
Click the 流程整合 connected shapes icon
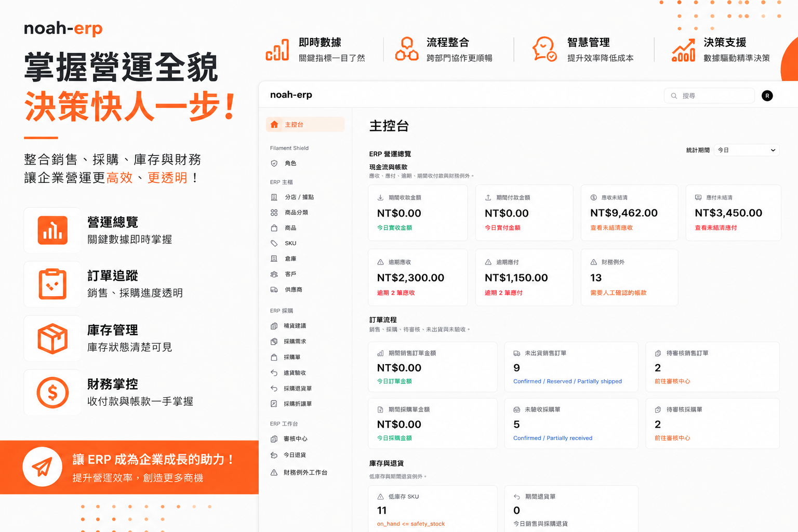tap(407, 49)
